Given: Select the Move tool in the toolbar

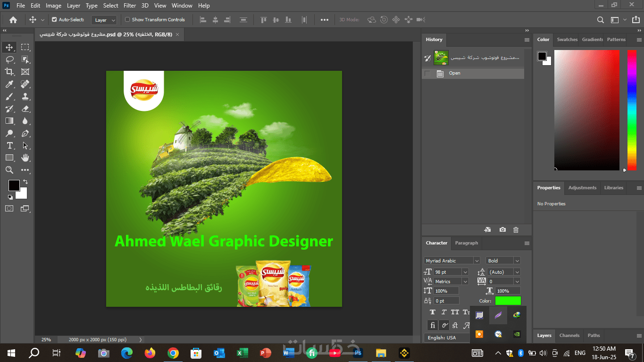Looking at the screenshot, I should pos(9,47).
